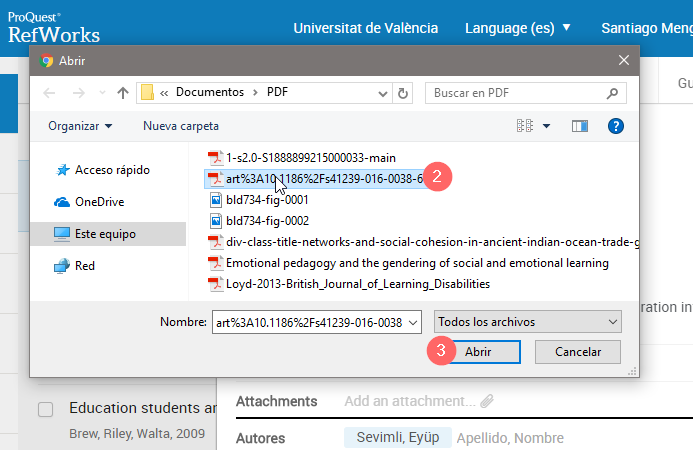Viewport: 693px width, 450px height.
Task: Click the up one level arrow
Action: click(x=123, y=92)
